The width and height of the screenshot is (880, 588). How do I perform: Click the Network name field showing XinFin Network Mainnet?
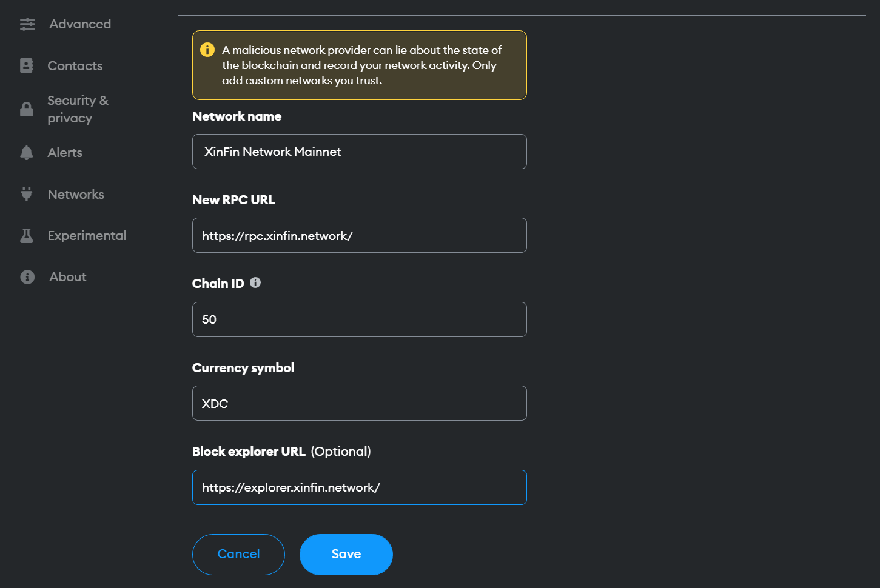(x=359, y=152)
